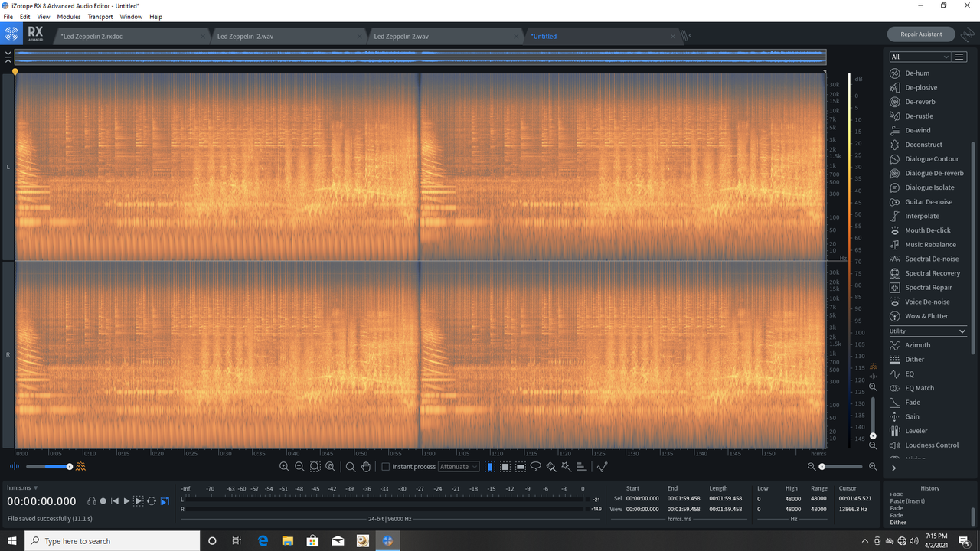
Task: Enable the Instant process checkbox
Action: [x=386, y=467]
